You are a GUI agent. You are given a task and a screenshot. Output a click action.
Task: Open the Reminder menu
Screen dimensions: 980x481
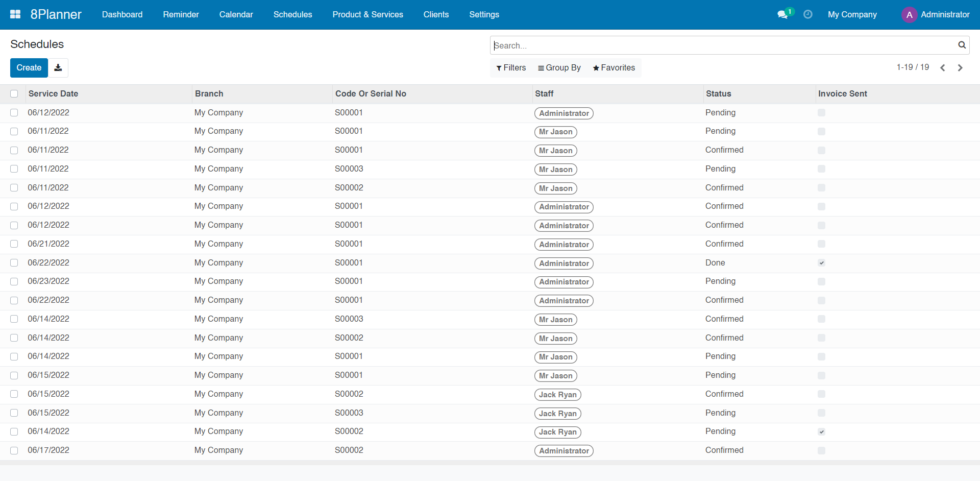tap(181, 14)
